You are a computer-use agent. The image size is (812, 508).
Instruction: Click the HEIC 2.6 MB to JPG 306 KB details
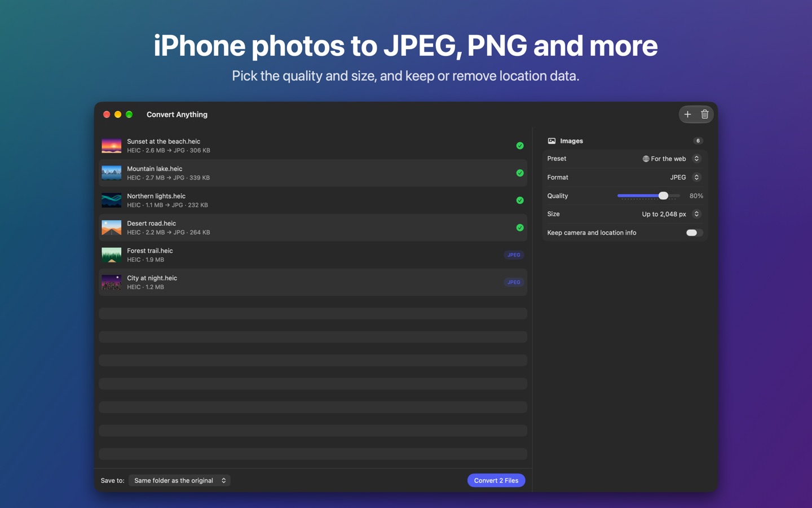pos(169,151)
